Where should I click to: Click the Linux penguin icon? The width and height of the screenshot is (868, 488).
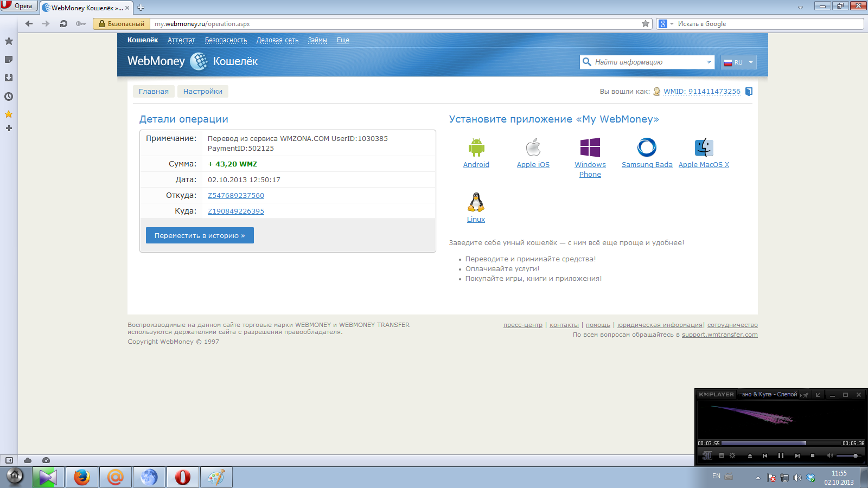click(x=476, y=202)
